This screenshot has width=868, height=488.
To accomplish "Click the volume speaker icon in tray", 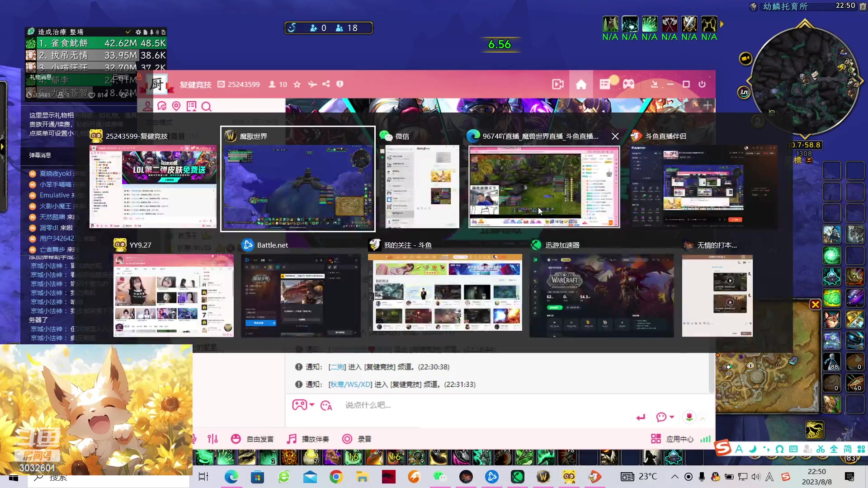I will click(x=755, y=477).
